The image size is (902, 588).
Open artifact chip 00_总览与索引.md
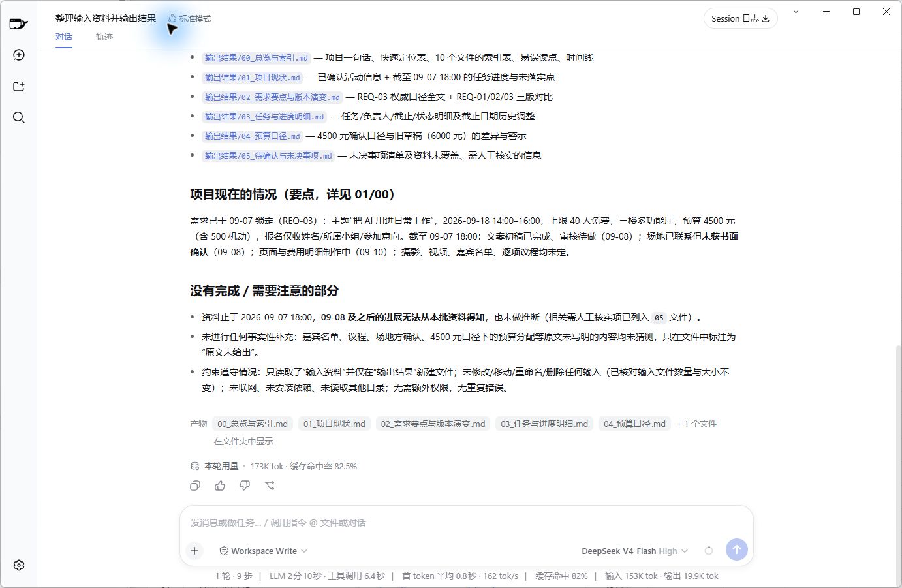coord(253,424)
